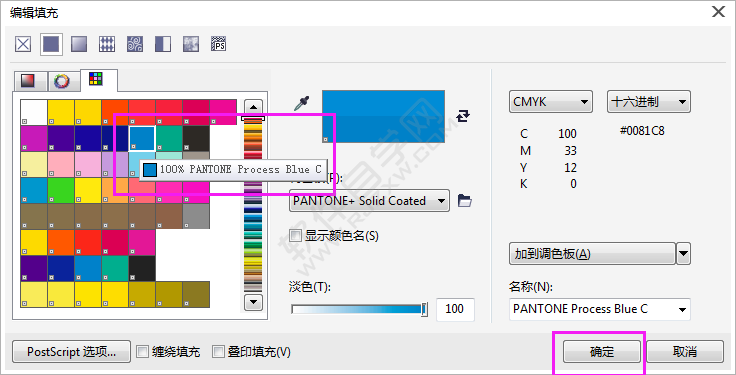Open the 十六进制 dropdown
The height and width of the screenshot is (375, 736).
(x=649, y=102)
